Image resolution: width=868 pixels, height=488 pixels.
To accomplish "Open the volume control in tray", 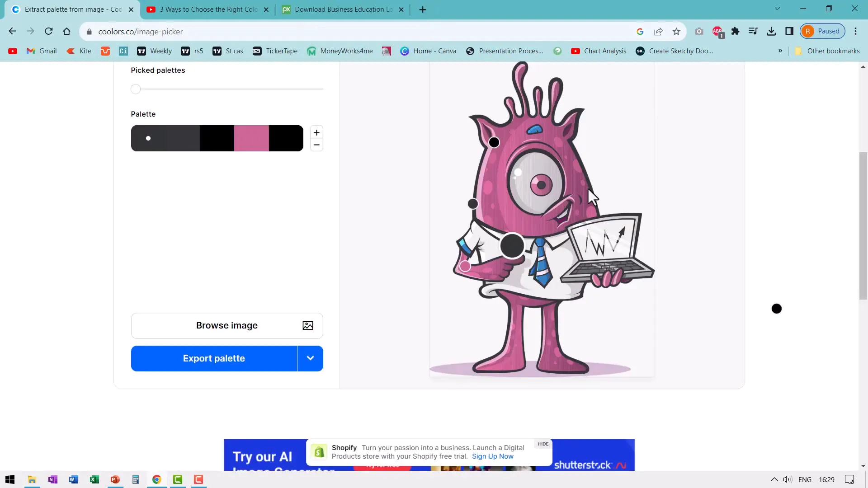I will click(x=788, y=479).
